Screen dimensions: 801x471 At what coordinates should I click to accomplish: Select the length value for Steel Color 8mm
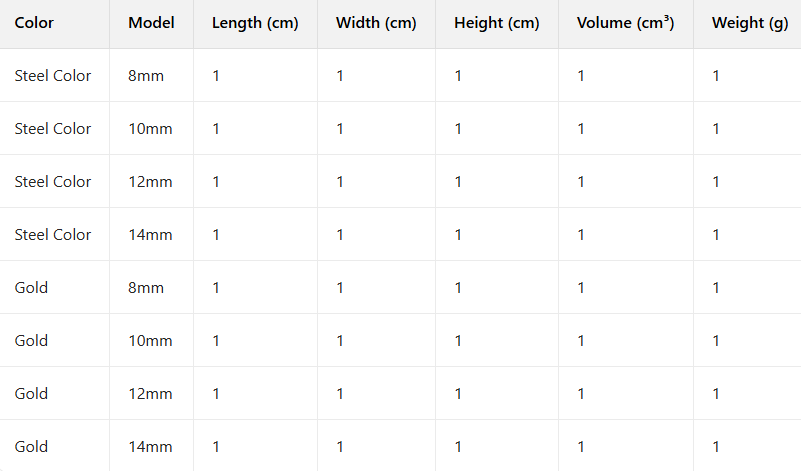point(216,76)
